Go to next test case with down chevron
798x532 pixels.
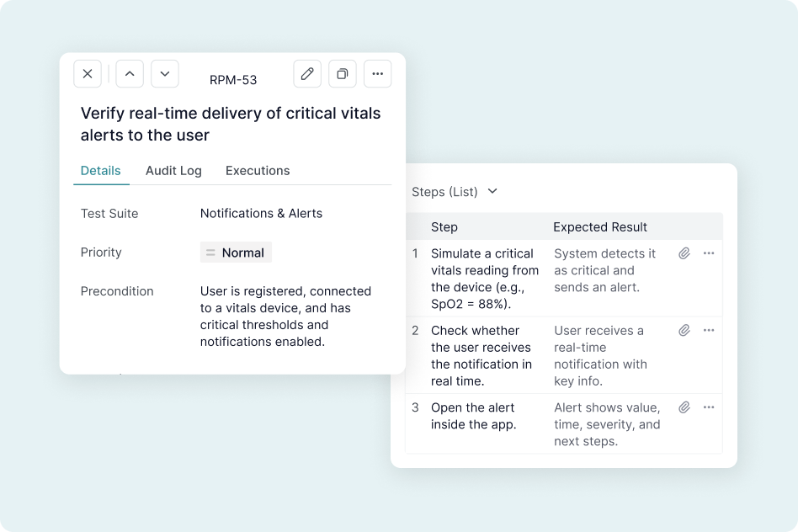[x=165, y=74]
